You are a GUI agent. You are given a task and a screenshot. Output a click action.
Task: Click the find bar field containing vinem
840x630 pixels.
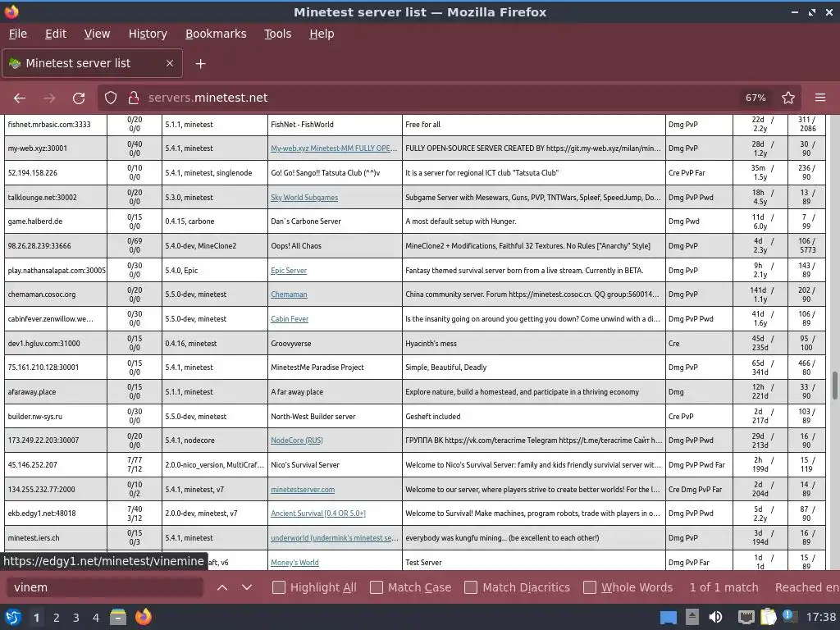tap(105, 587)
